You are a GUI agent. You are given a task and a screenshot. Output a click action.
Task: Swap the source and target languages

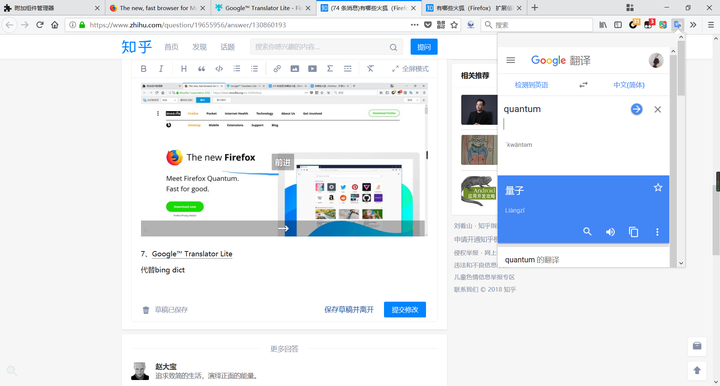[x=583, y=85]
